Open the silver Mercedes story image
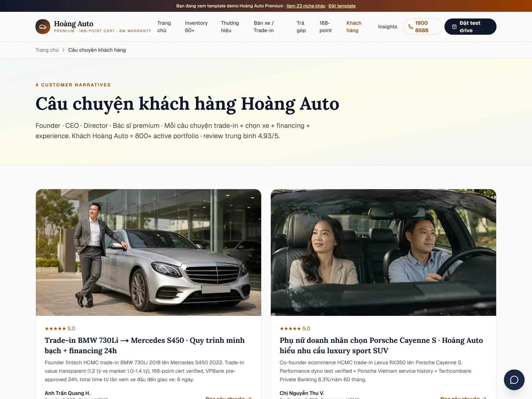 click(x=149, y=252)
